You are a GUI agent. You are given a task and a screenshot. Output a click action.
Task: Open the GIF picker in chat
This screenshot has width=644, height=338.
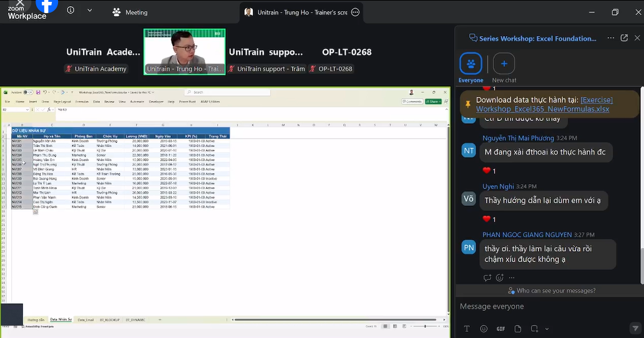(500, 329)
